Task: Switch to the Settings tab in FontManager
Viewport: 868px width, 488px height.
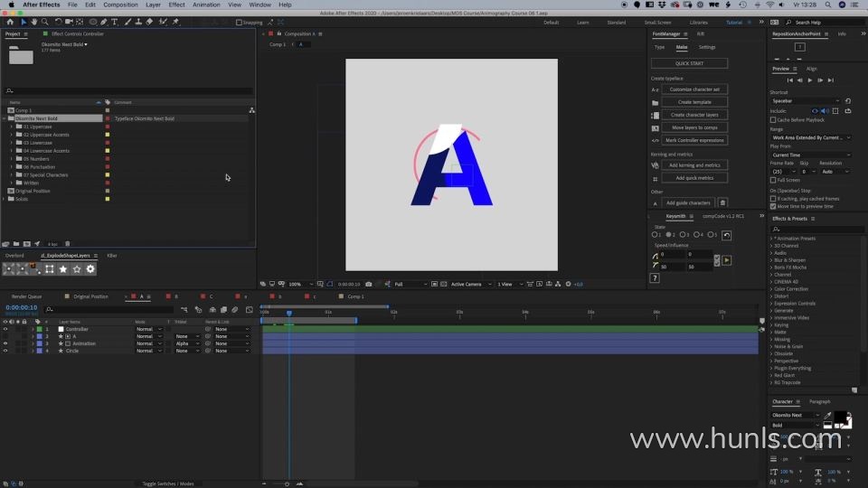Action: coord(706,47)
